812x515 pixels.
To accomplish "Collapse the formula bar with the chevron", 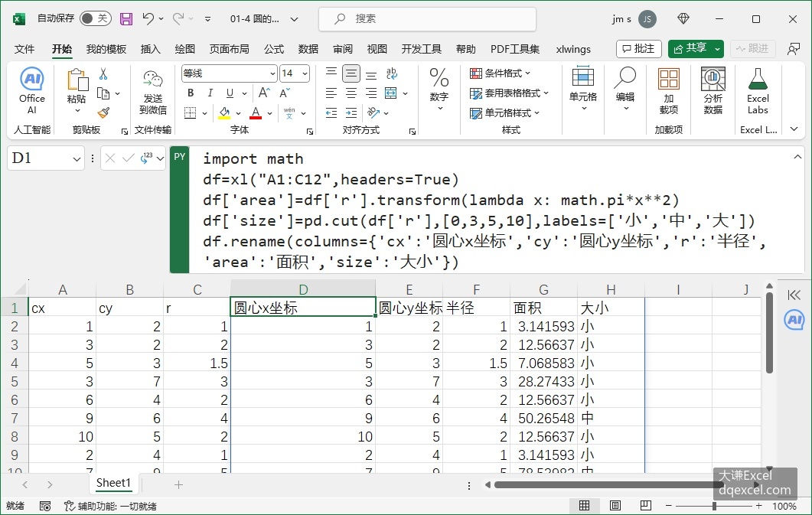I will pyautogui.click(x=797, y=156).
